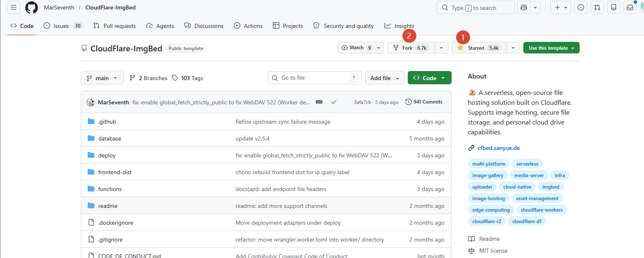Open the Use this template dropdown
644x258 pixels.
point(551,48)
